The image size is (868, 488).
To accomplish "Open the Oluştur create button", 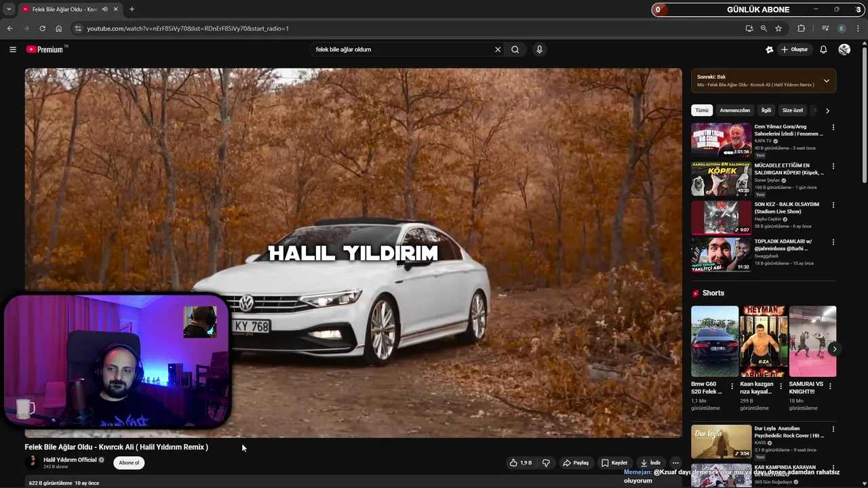I will (x=795, y=49).
